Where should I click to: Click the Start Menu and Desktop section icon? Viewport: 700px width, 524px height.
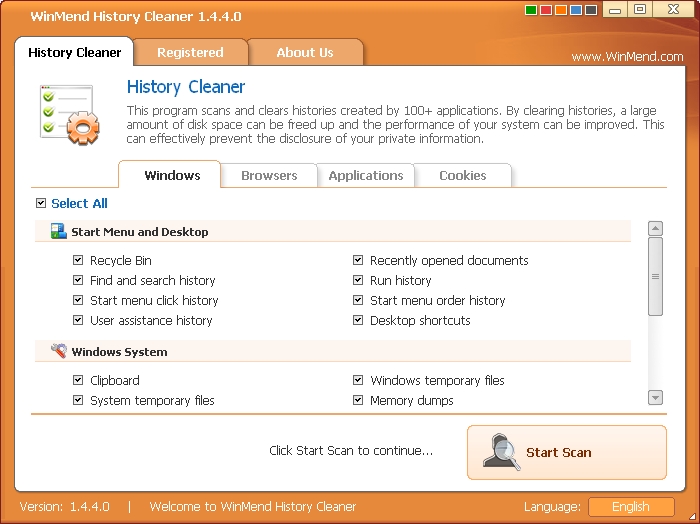point(58,231)
